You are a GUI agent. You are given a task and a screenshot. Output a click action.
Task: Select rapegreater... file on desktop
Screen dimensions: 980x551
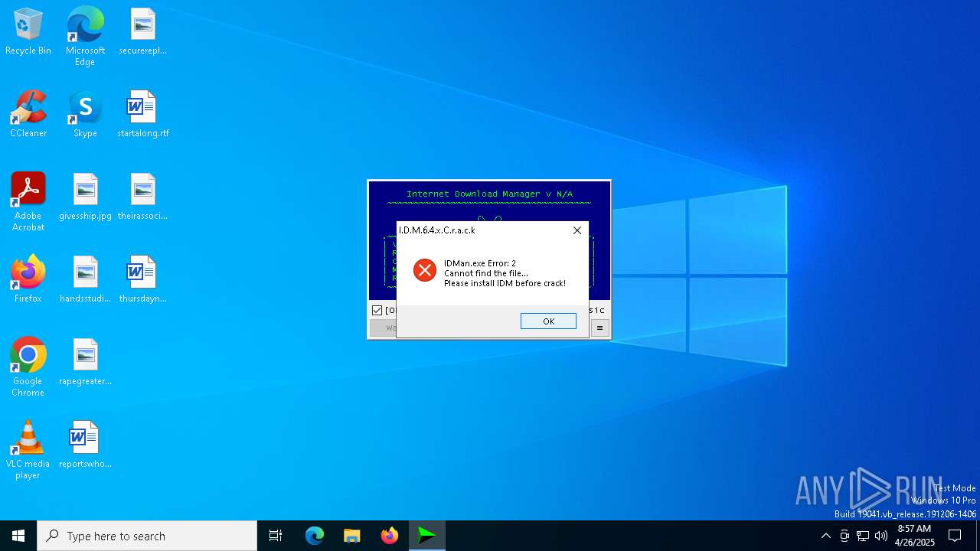pos(85,363)
